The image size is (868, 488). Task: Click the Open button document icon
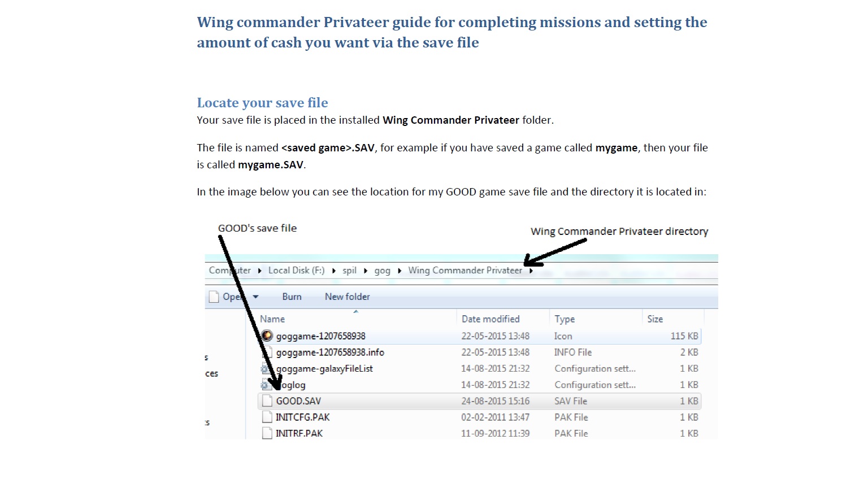(214, 297)
